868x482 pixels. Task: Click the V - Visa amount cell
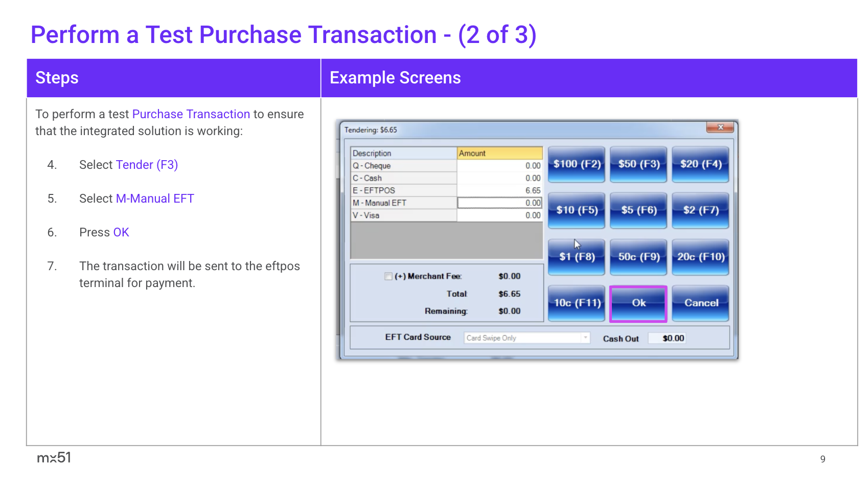pos(499,215)
